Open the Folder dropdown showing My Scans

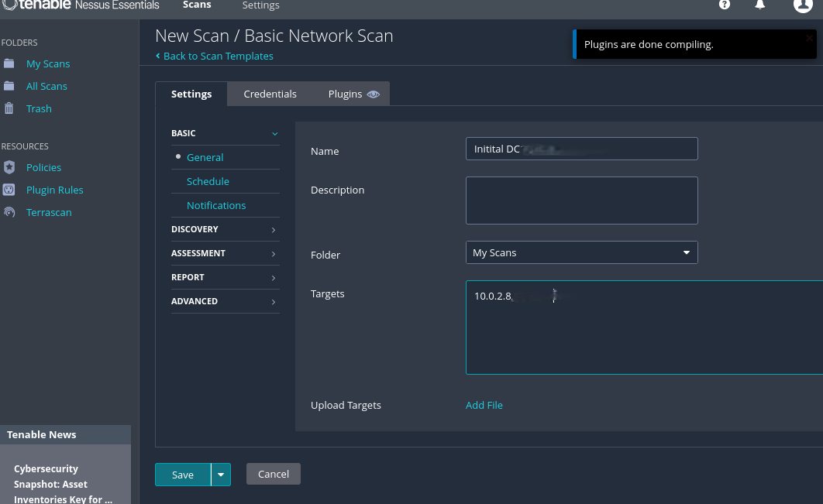click(581, 253)
